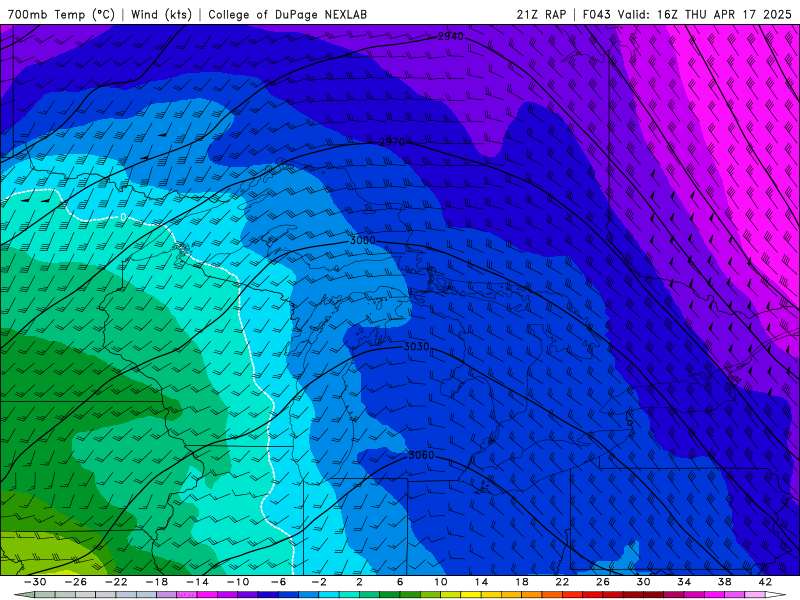The image size is (800, 600).
Task: Click the 26 colorbar scale label
Action: pos(603,582)
